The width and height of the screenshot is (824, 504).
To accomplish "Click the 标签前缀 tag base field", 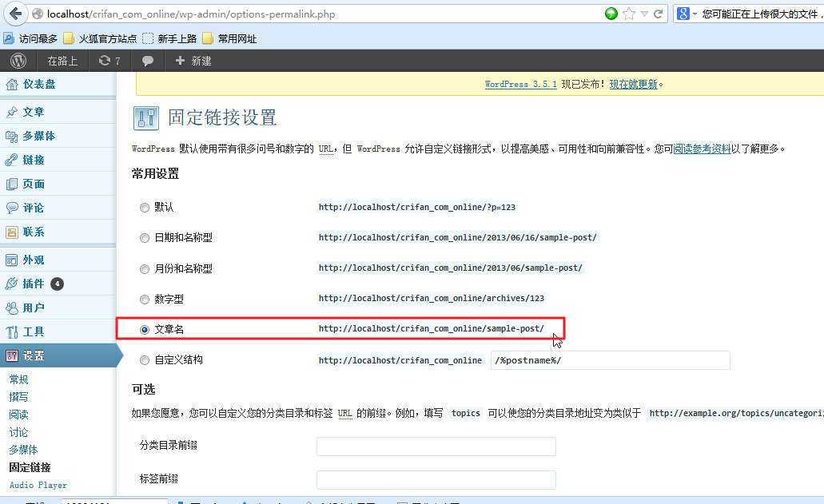I will (x=436, y=479).
